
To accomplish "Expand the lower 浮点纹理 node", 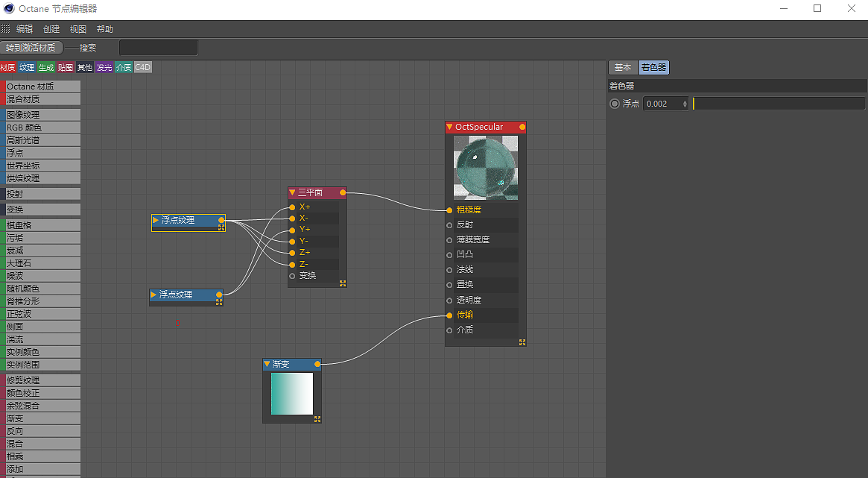I will pyautogui.click(x=153, y=295).
